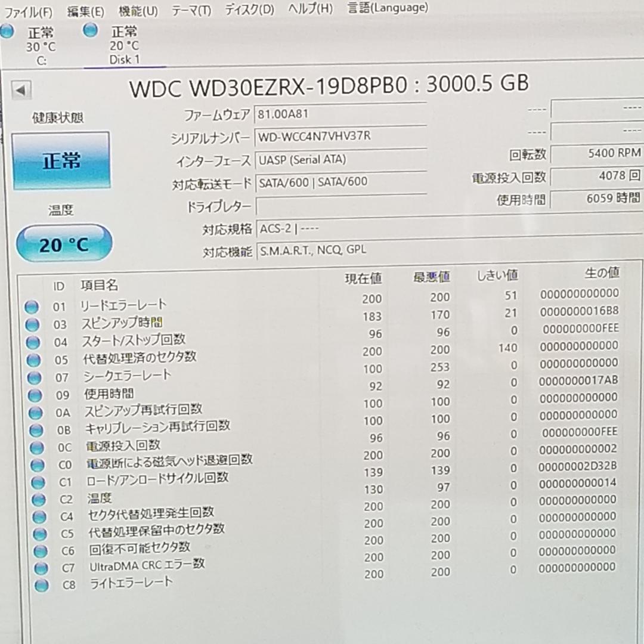Open the 編集(E) menu
Viewport: 644px width, 644px height.
(x=86, y=11)
